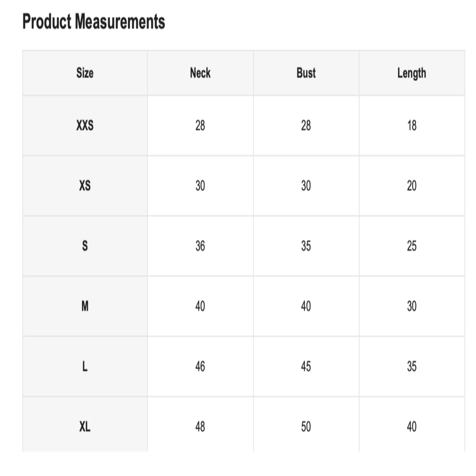Click the Neck value for size XXS
This screenshot has height=476, width=476.
[x=200, y=125]
